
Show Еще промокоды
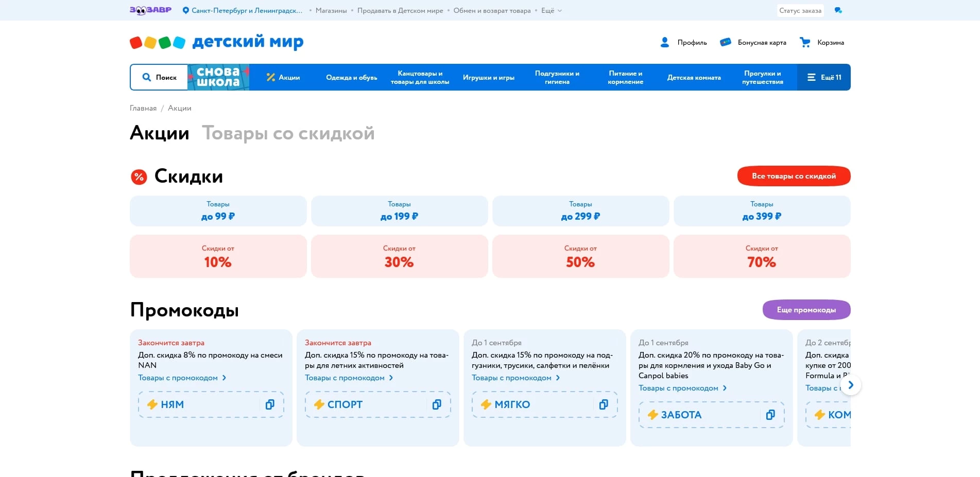pyautogui.click(x=806, y=309)
